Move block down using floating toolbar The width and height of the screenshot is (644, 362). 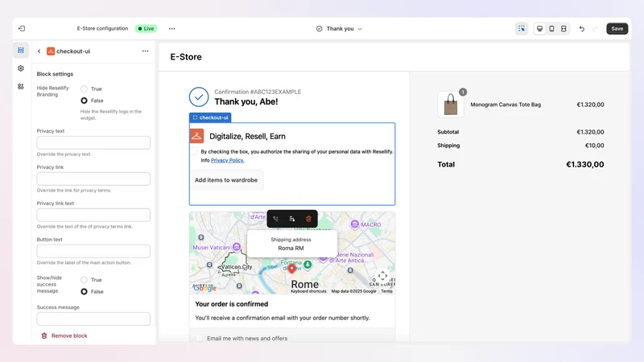point(292,219)
